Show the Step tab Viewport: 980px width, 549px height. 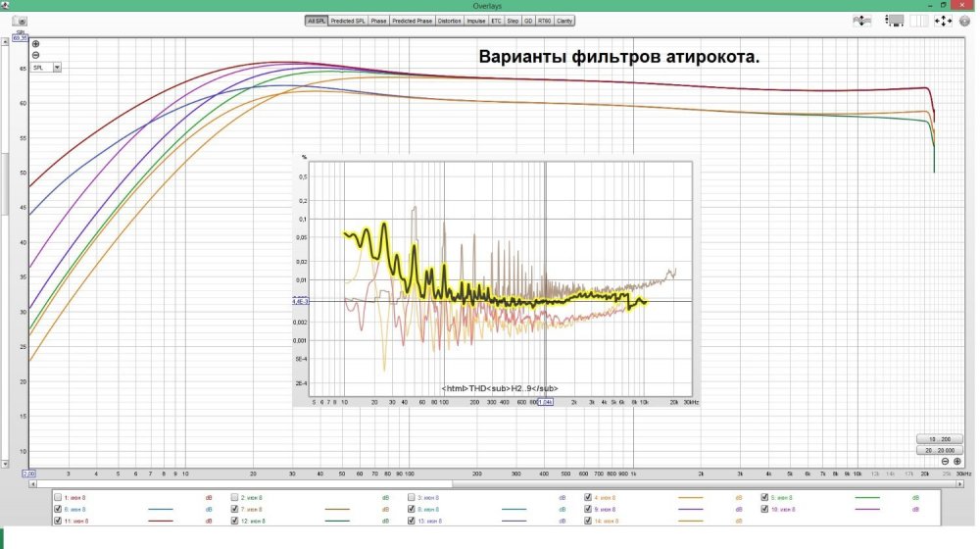514,21
